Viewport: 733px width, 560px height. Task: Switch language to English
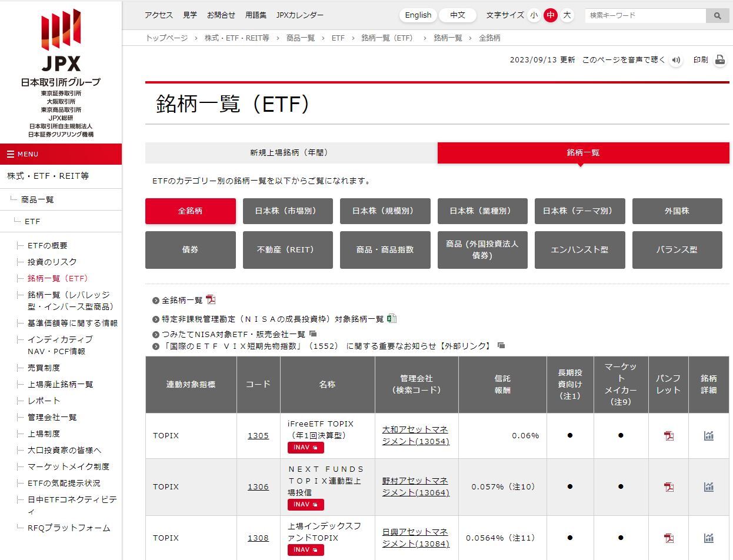point(418,15)
